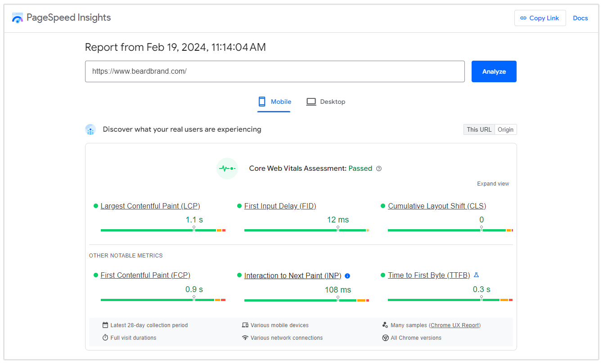Image resolution: width=603 pixels, height=364 pixels.
Task: Click the blue info icon next to INP
Action: tap(347, 276)
